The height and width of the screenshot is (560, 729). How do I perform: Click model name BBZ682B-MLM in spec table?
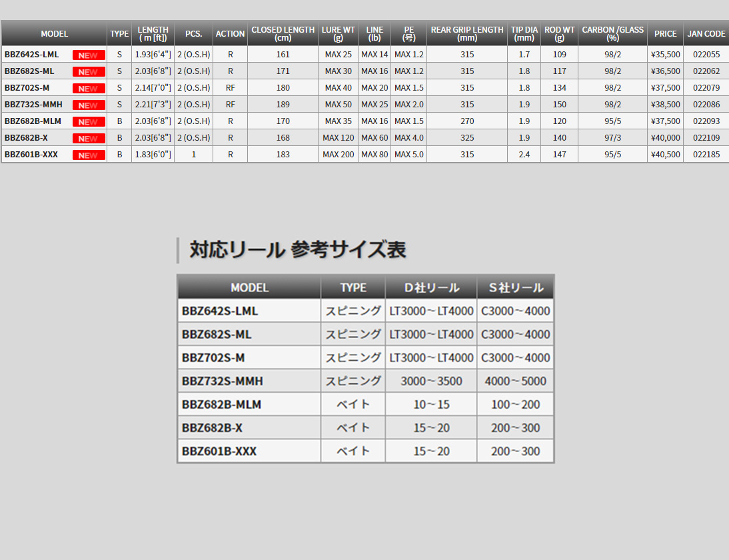tap(33, 121)
